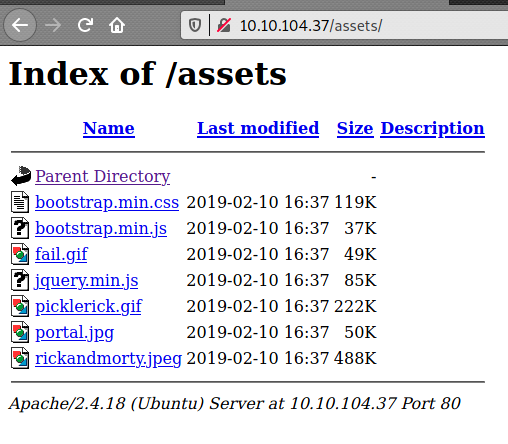508x444 pixels.
Task: Click the browser back arrow button
Action: point(20,25)
